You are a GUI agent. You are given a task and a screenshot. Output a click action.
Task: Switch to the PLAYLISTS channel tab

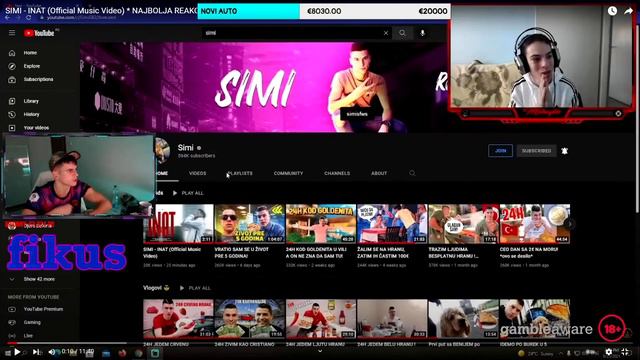240,173
